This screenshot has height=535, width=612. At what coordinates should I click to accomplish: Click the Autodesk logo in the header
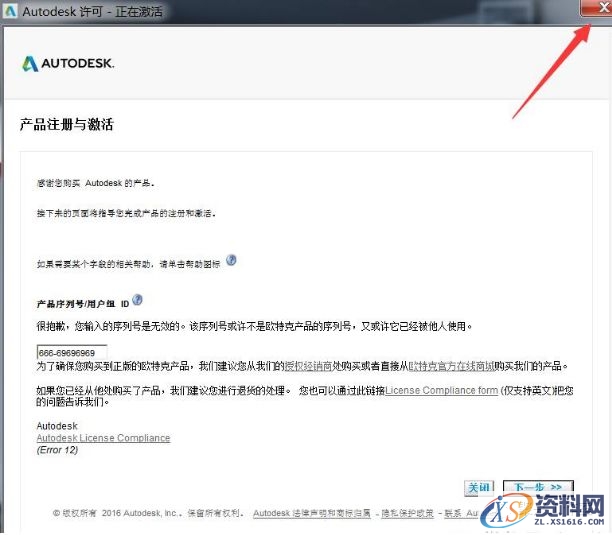(x=68, y=64)
